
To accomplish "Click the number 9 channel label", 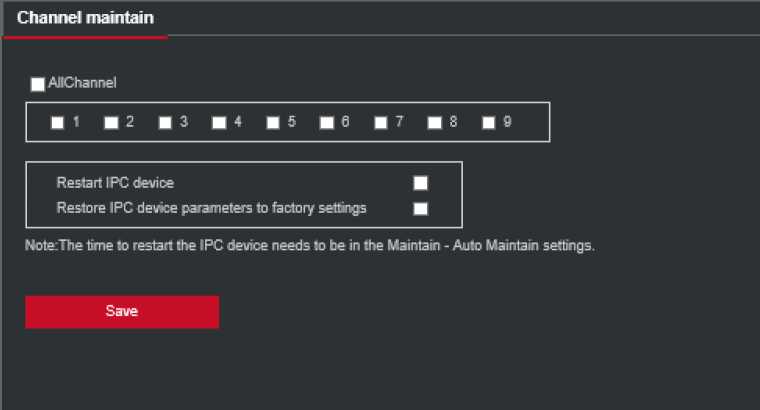I will click(x=508, y=122).
